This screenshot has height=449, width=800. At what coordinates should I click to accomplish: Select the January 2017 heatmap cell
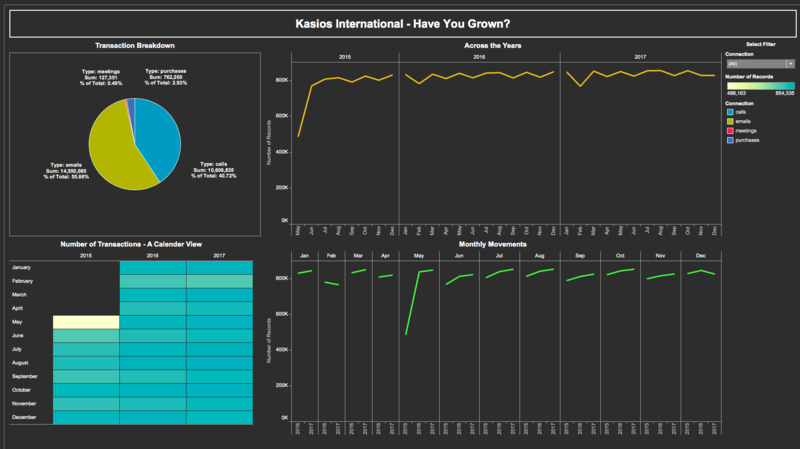pos(219,267)
